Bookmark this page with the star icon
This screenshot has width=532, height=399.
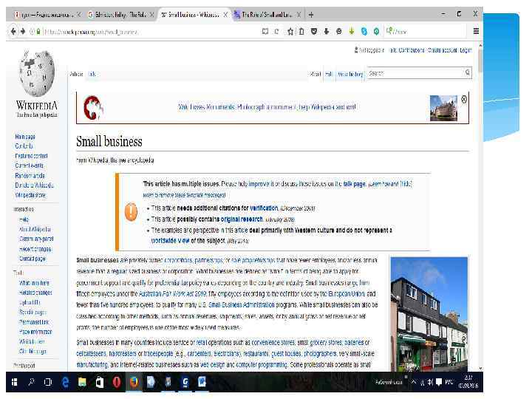(290, 32)
